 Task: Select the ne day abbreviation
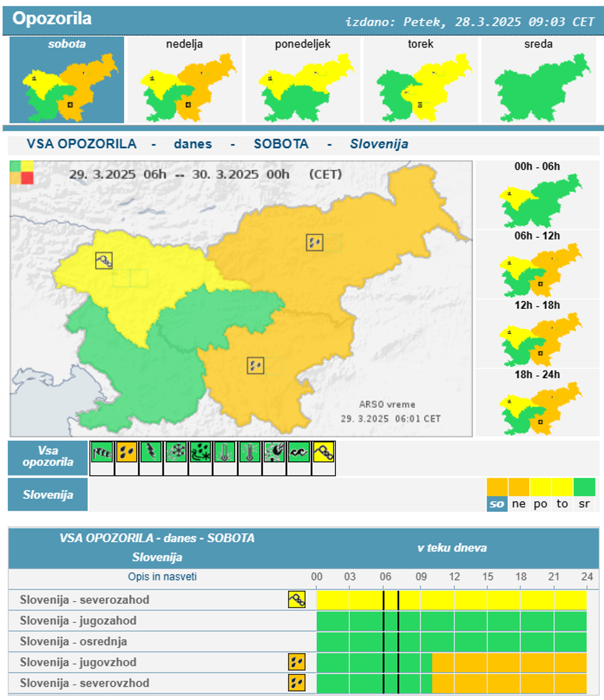[x=519, y=504]
